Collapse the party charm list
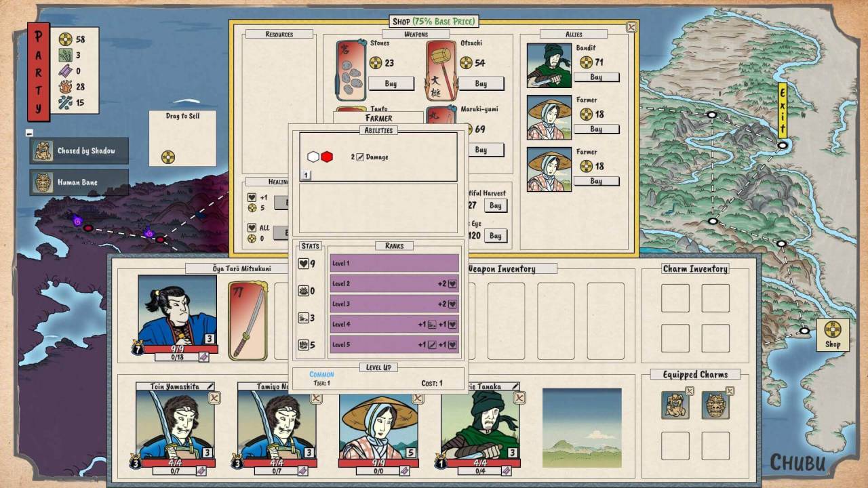This screenshot has height=488, width=868. (x=30, y=134)
